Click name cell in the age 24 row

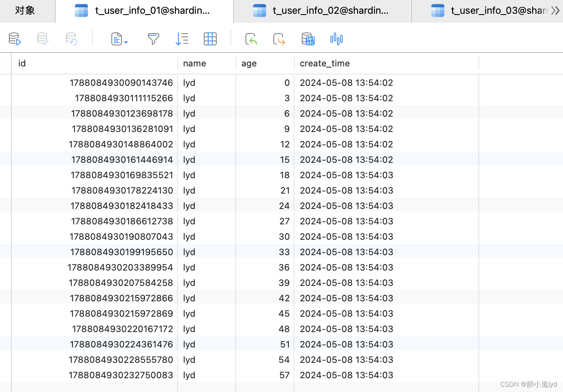[x=207, y=206]
